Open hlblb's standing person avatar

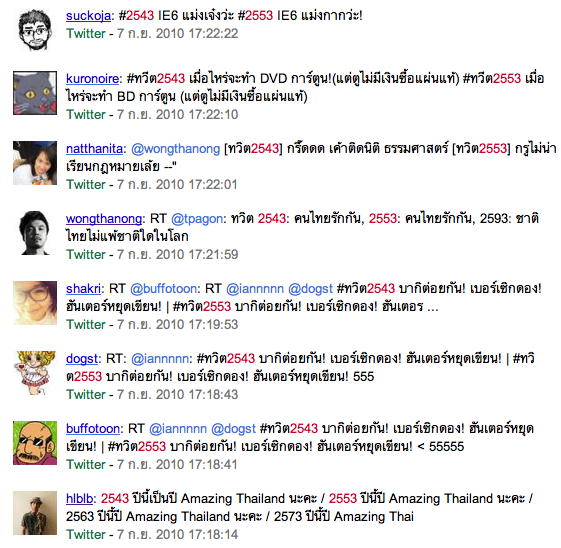pos(35,513)
